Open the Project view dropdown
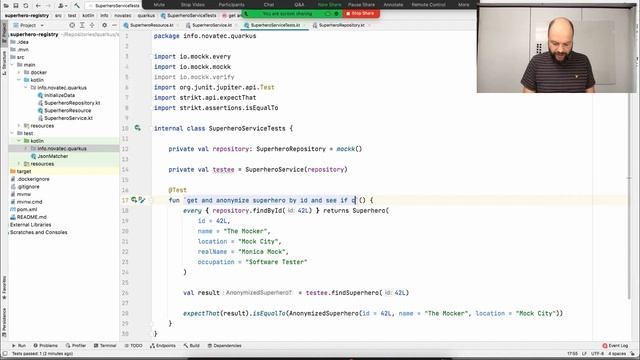 tap(29, 25)
